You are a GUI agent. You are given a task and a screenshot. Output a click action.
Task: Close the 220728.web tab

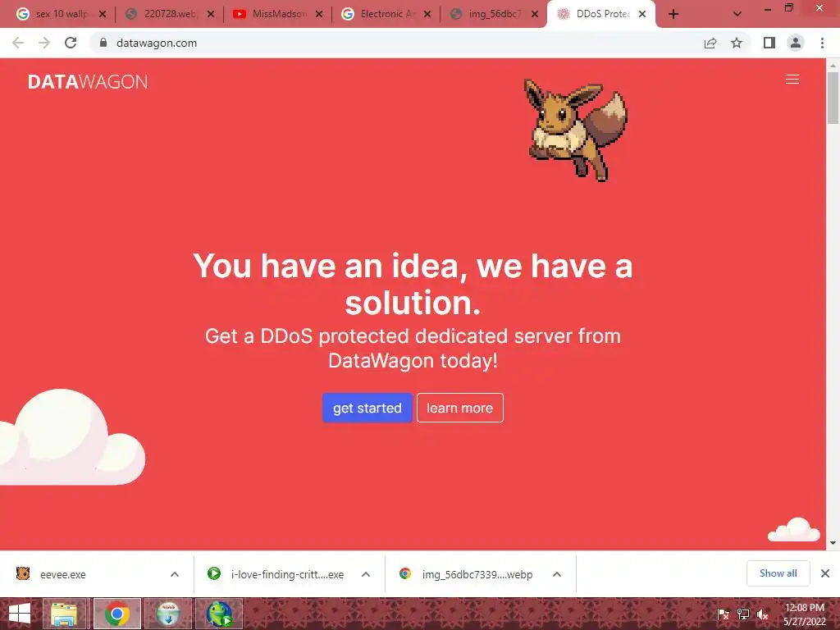211,15
